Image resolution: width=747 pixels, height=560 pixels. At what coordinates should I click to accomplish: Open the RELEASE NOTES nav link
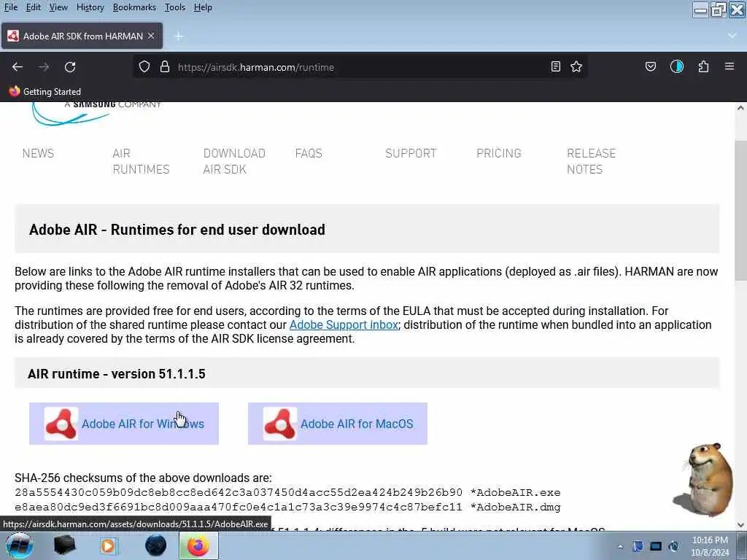(x=591, y=161)
